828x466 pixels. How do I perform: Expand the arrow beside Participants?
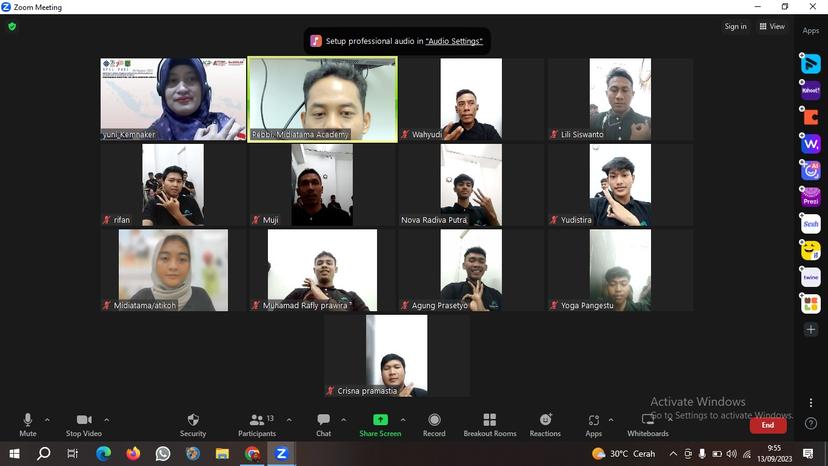(289, 420)
